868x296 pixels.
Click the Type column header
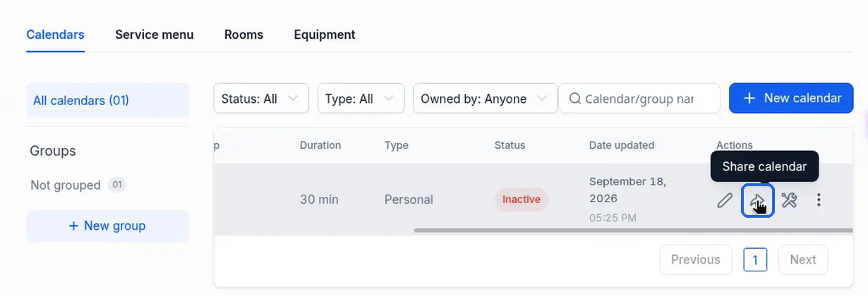[397, 145]
